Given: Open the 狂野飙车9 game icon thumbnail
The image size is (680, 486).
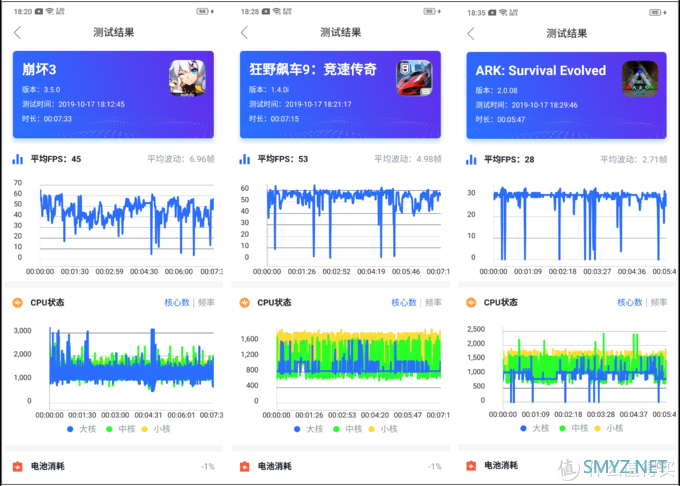Looking at the screenshot, I should pos(414,78).
